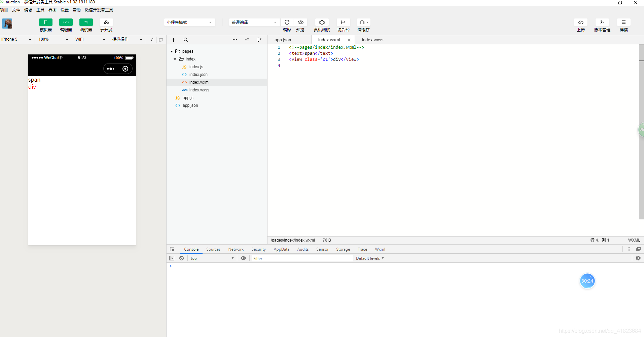Clear the console with the ban icon
Screen dimensions: 644x337
click(x=181, y=258)
